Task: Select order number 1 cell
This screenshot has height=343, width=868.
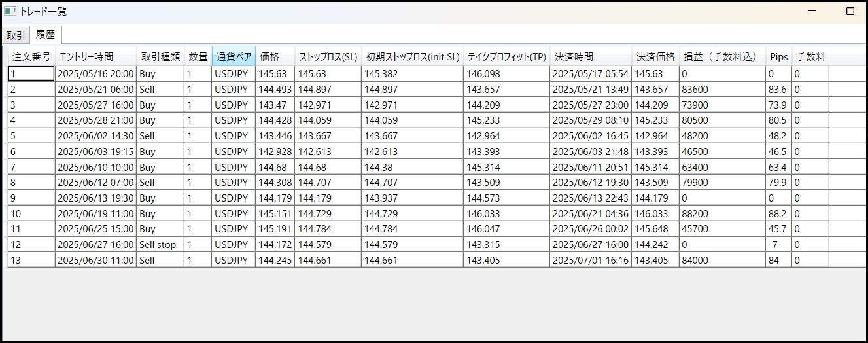Action: 31,74
